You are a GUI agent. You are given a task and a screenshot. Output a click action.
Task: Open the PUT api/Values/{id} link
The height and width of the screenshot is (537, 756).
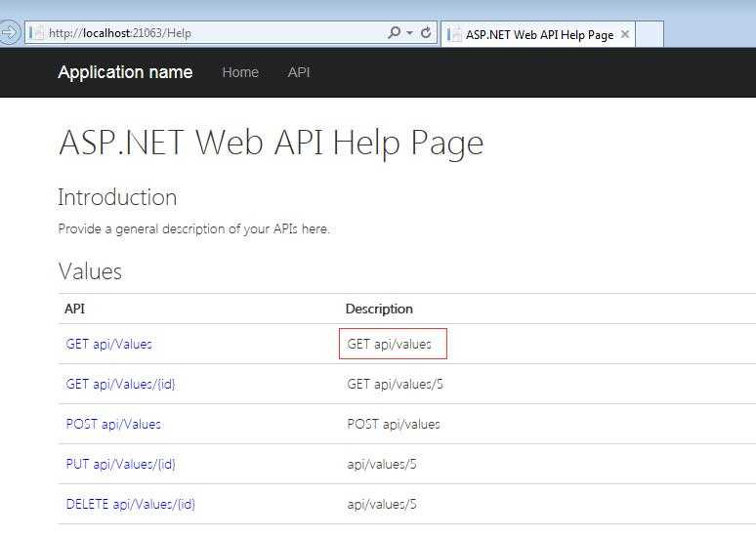(x=120, y=464)
